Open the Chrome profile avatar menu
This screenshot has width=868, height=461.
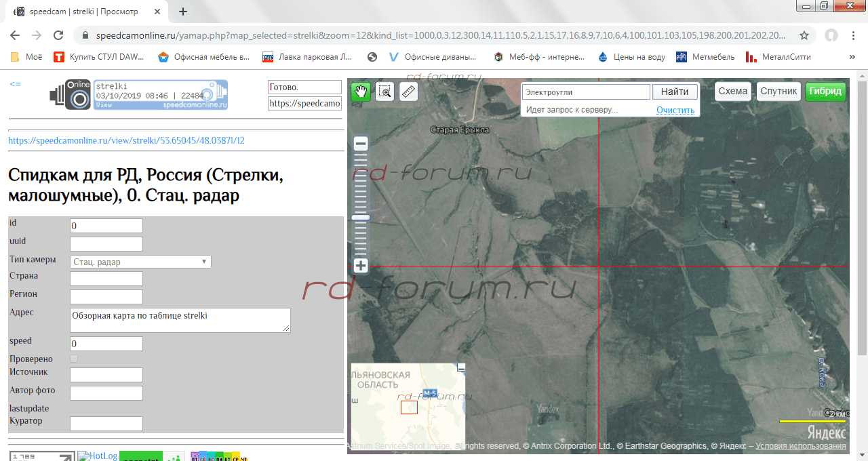pyautogui.click(x=831, y=35)
